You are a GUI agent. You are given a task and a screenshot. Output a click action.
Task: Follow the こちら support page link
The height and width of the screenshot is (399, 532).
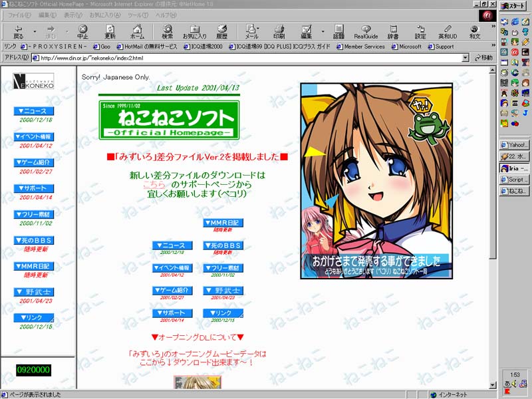click(154, 185)
